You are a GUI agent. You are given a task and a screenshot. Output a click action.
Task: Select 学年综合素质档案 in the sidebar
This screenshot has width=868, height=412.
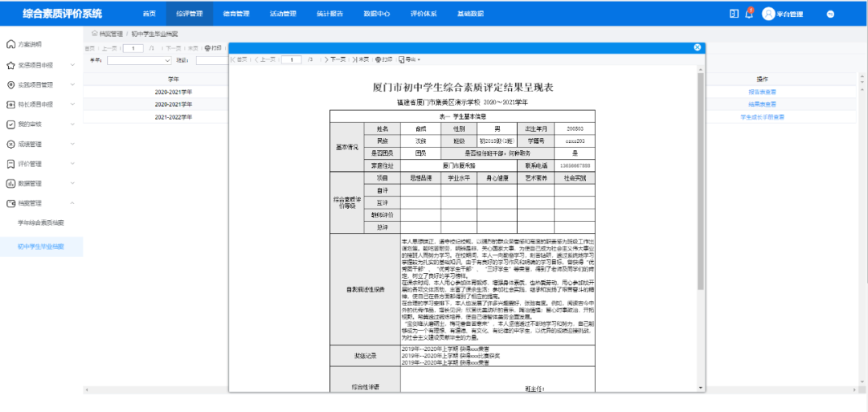click(x=41, y=222)
